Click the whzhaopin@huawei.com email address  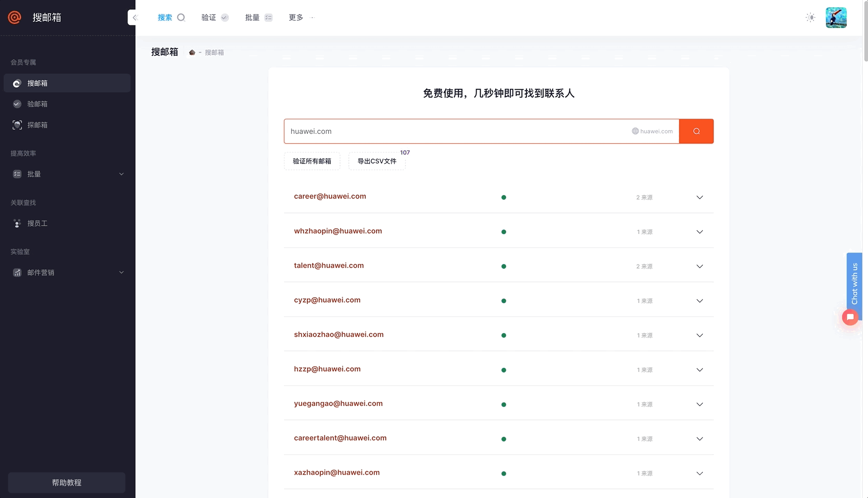[x=338, y=231]
